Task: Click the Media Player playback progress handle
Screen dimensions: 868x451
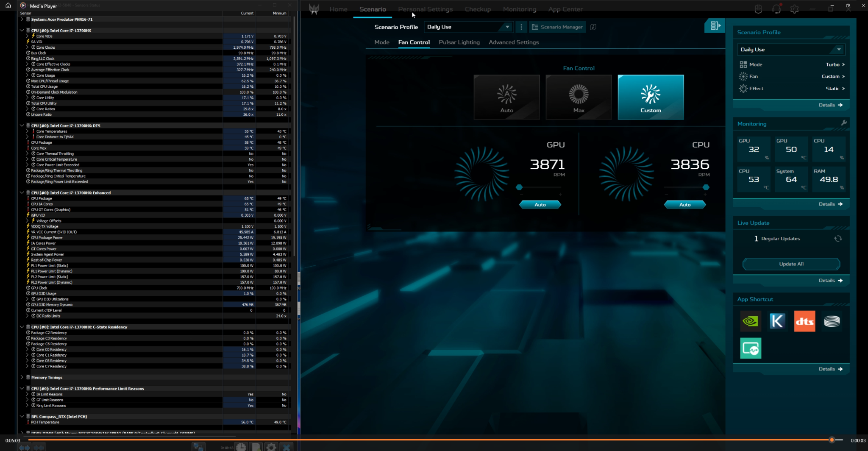Action: click(x=832, y=440)
